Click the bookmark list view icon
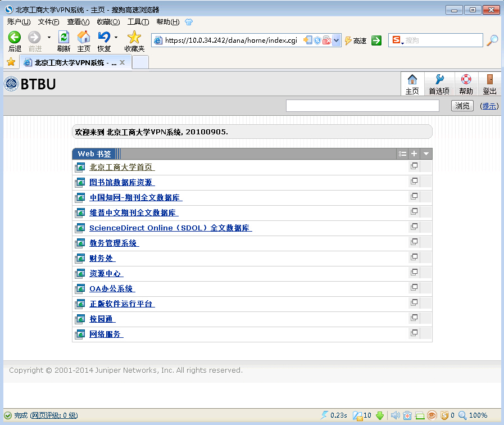 (402, 153)
